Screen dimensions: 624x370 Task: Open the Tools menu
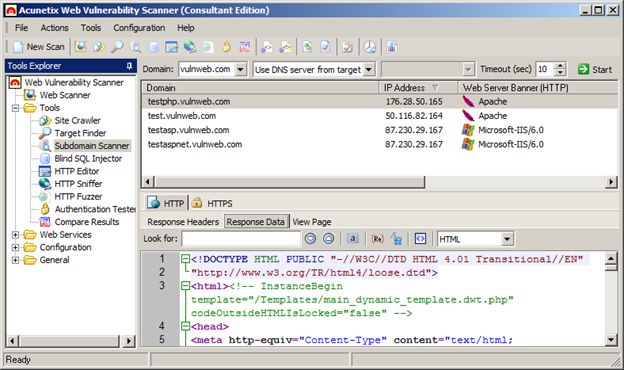click(x=91, y=28)
